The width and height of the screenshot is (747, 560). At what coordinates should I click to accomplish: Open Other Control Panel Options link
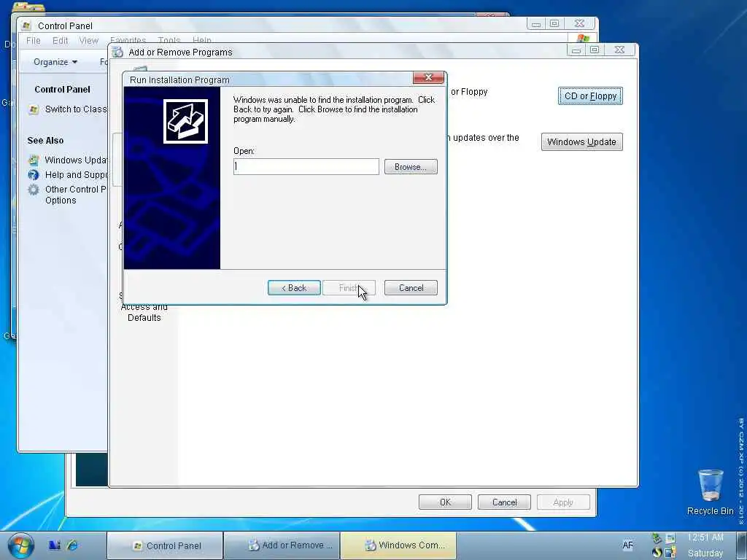click(x=75, y=195)
